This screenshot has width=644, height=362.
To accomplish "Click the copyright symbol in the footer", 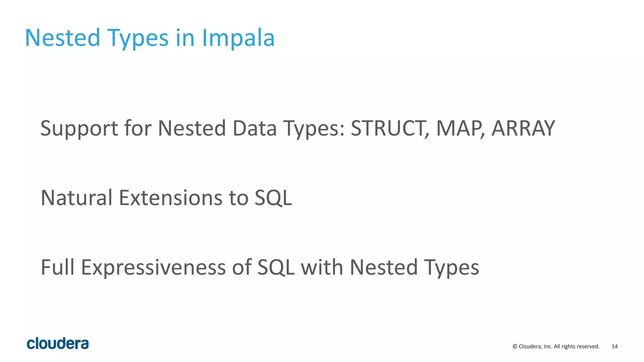I will coord(515,346).
